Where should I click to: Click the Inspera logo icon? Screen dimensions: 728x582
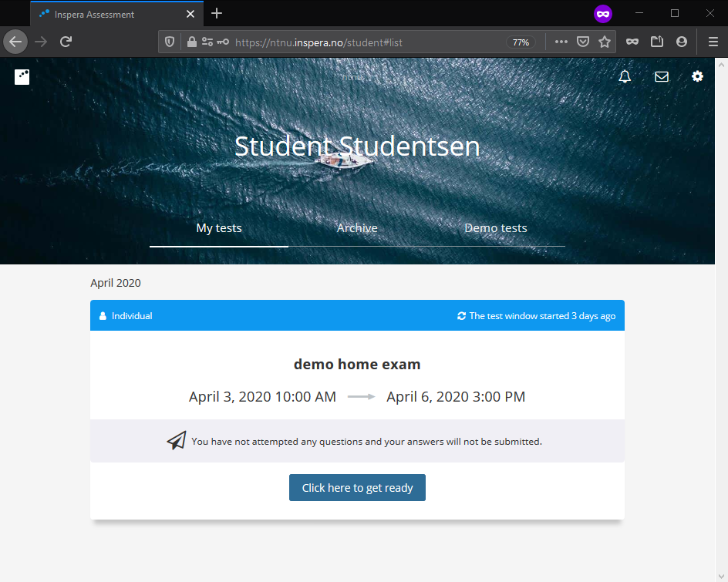[x=22, y=76]
